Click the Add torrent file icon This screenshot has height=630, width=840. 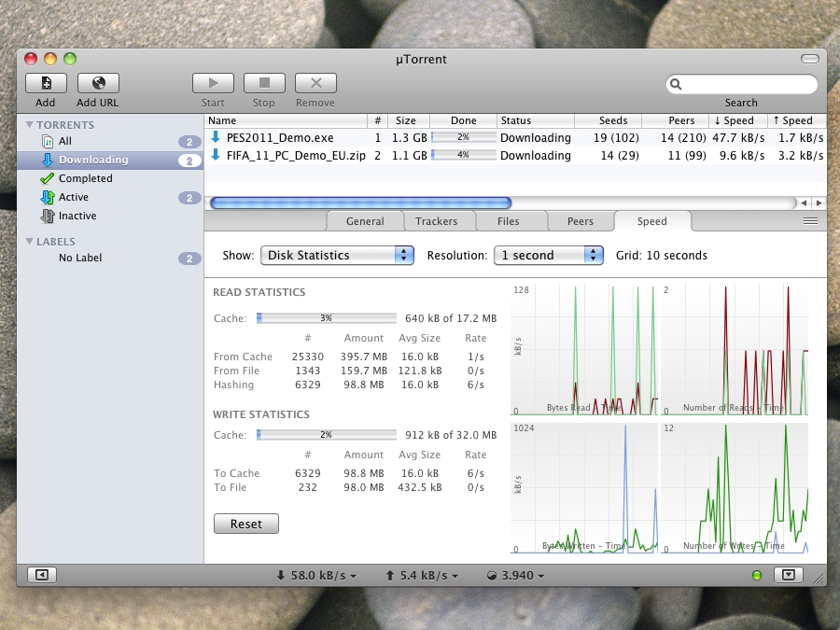point(46,83)
